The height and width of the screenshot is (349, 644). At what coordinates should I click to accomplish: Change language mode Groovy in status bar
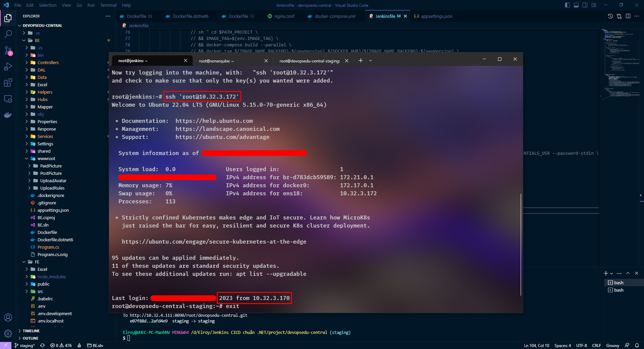tap(612, 345)
